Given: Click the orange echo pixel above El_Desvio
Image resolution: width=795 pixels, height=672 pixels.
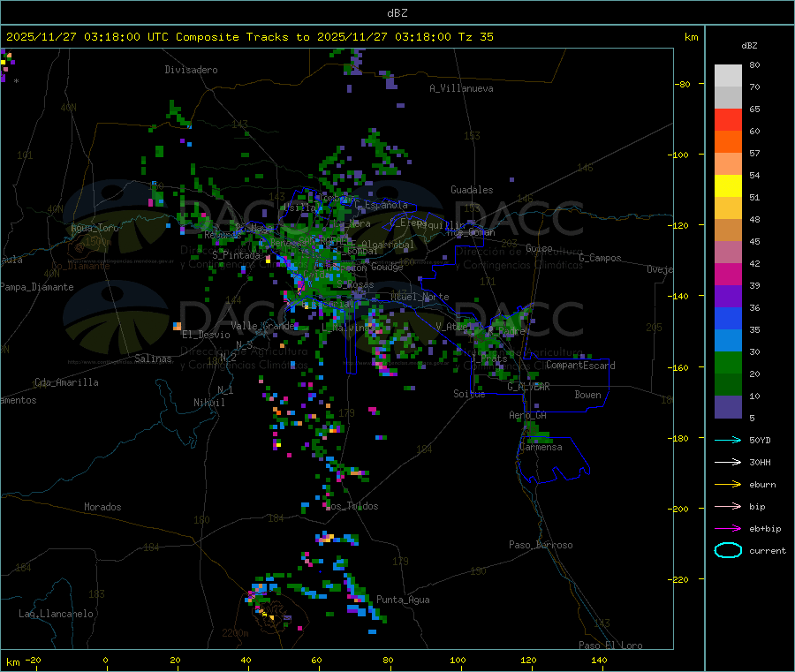Looking at the screenshot, I should 178,326.
